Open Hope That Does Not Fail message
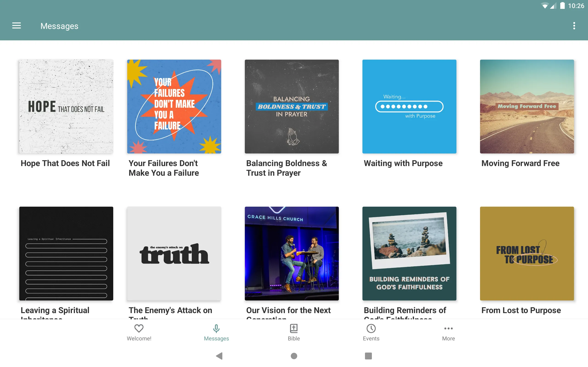The height and width of the screenshot is (367, 588). [66, 106]
